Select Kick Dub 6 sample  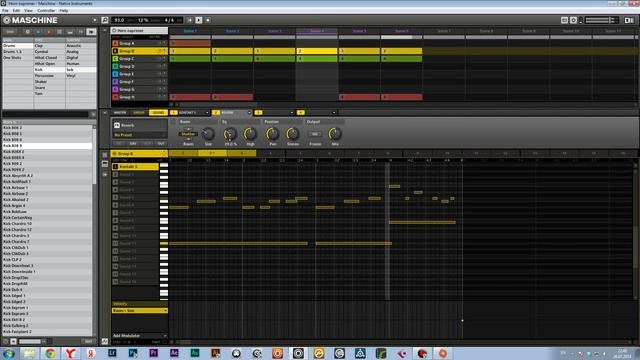pyautogui.click(x=47, y=290)
